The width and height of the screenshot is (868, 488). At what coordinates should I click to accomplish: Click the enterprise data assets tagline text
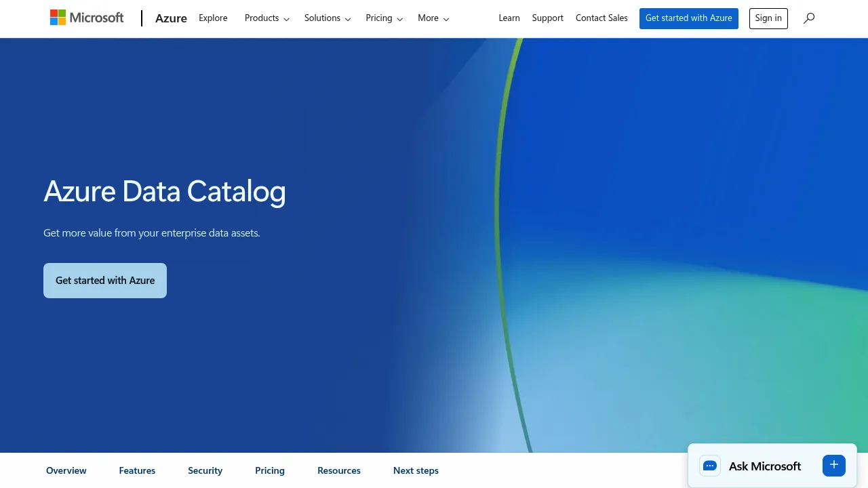pyautogui.click(x=152, y=233)
